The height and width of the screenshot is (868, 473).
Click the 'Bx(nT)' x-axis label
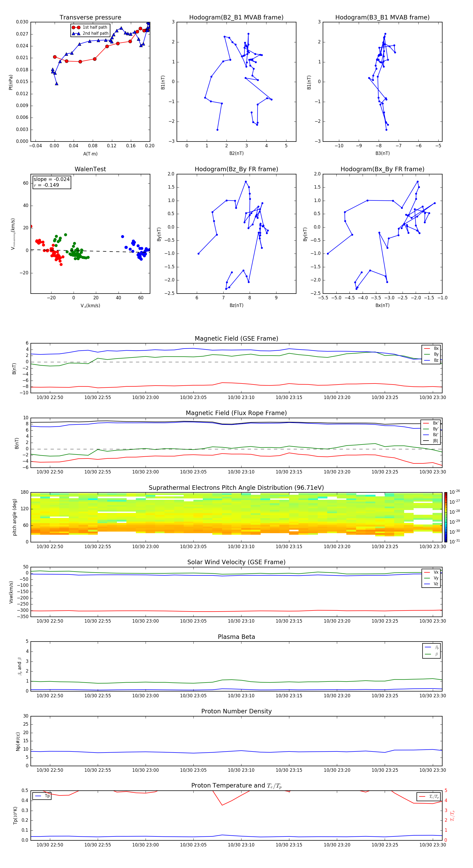point(382,305)
